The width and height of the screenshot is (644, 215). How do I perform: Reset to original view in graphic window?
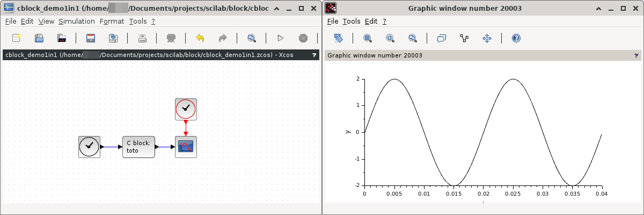coord(390,38)
